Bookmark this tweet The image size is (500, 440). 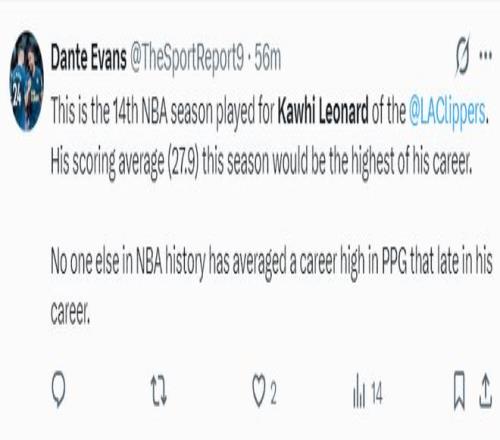click(x=459, y=390)
